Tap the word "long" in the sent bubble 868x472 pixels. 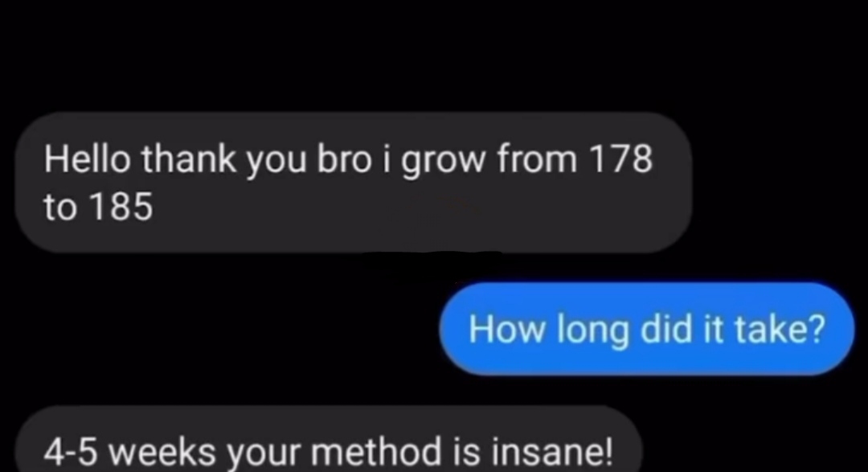(592, 330)
